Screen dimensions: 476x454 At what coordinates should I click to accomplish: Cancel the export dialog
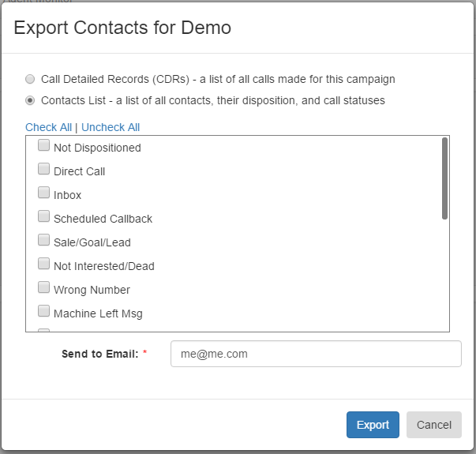coord(434,425)
